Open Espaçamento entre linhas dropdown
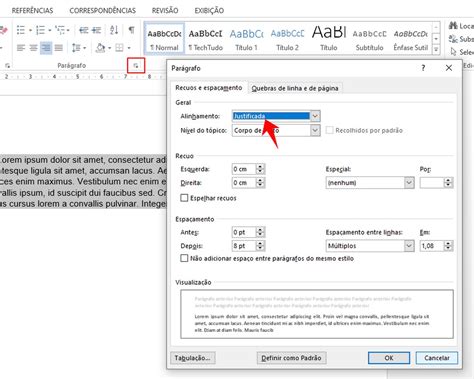 coord(409,246)
